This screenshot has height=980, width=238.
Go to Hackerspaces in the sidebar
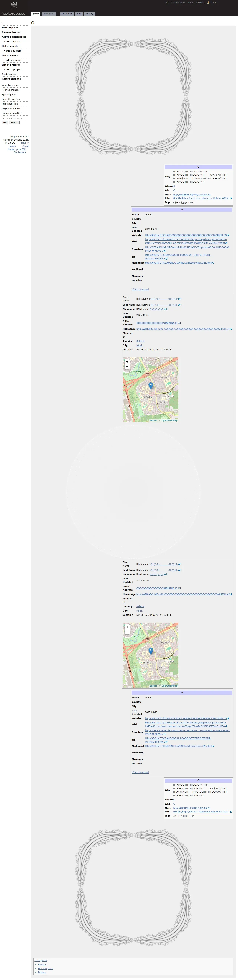point(10,28)
